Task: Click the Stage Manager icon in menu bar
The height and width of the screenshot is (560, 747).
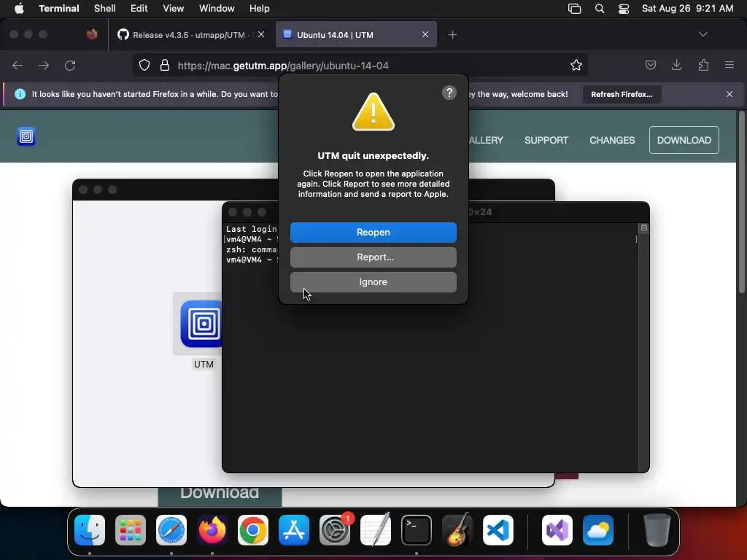Action: [575, 9]
